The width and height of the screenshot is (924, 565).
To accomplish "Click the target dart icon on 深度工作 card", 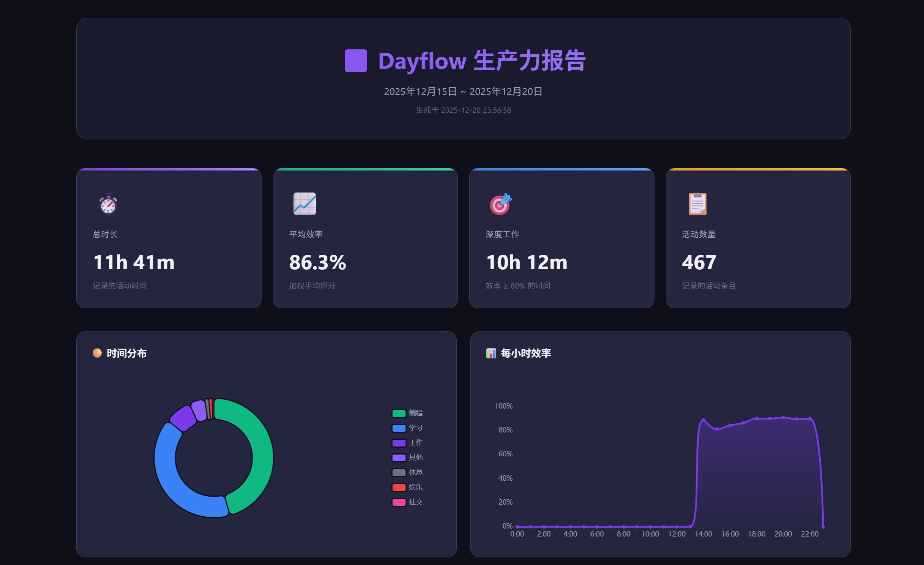I will pyautogui.click(x=501, y=204).
